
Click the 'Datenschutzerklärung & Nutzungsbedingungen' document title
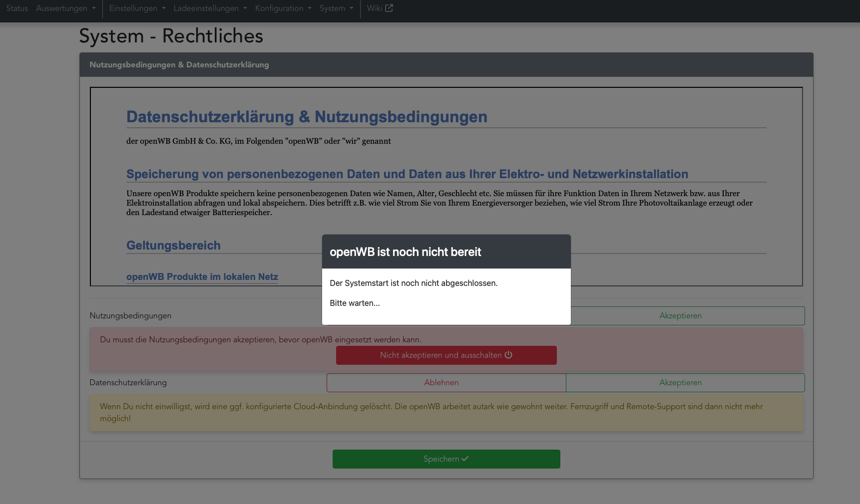pyautogui.click(x=307, y=117)
